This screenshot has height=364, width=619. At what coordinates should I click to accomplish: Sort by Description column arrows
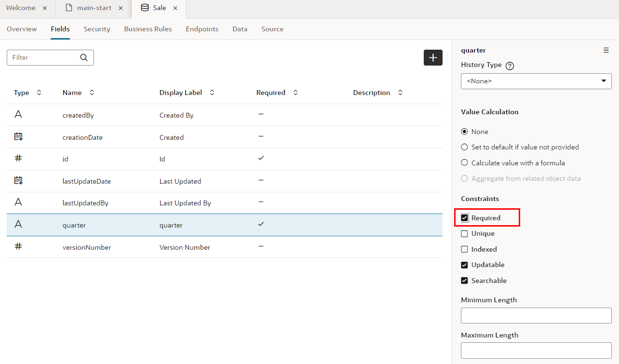(400, 93)
